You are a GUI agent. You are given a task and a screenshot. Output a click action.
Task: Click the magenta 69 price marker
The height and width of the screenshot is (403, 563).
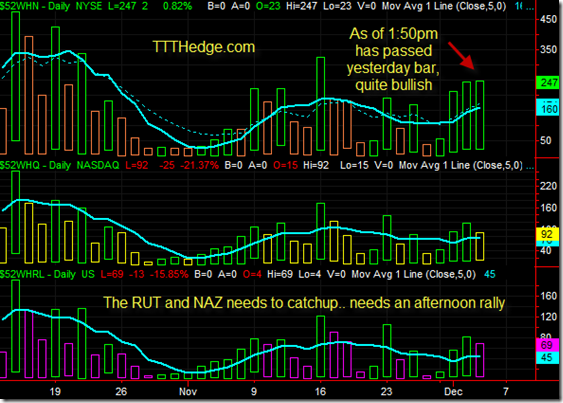548,345
